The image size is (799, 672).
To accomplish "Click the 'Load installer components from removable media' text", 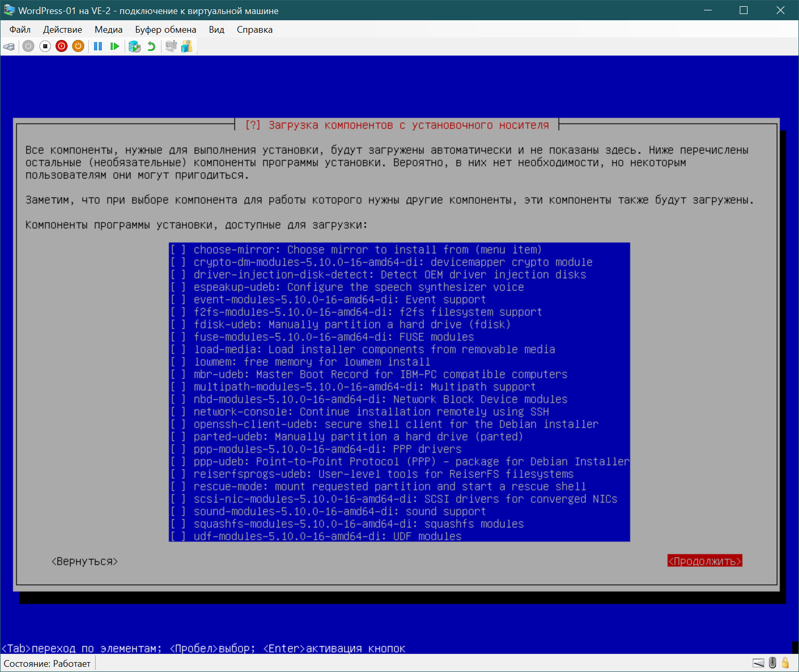I will 411,350.
